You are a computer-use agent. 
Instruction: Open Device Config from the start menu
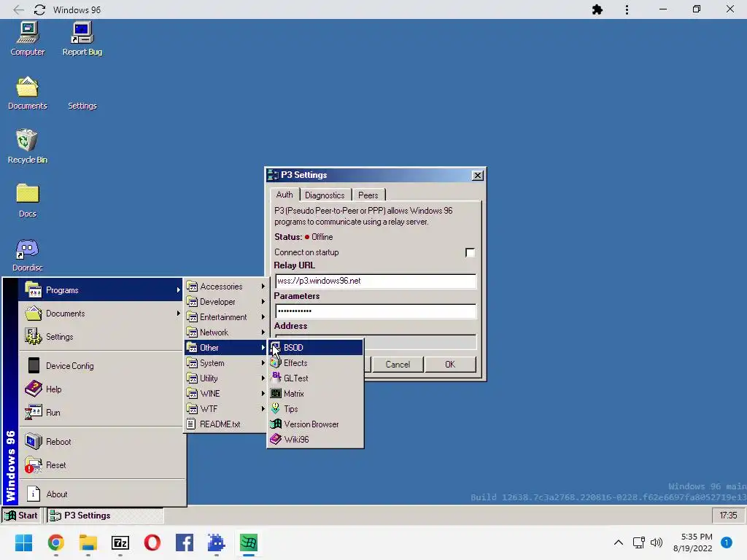point(101,366)
